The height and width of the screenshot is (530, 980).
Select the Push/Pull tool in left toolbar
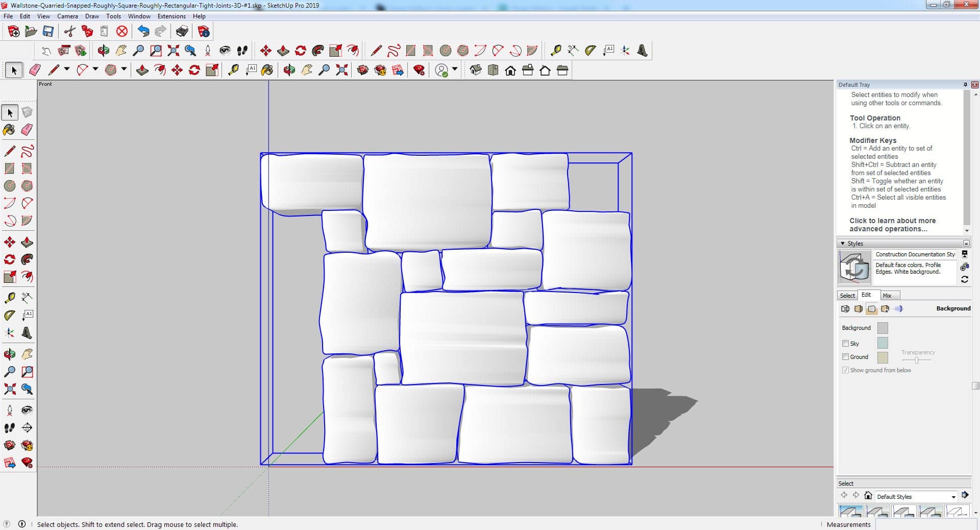click(27, 243)
